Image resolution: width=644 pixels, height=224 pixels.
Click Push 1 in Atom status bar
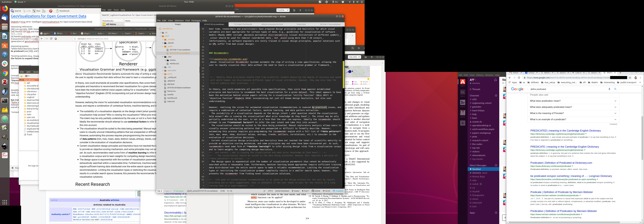[305, 191]
